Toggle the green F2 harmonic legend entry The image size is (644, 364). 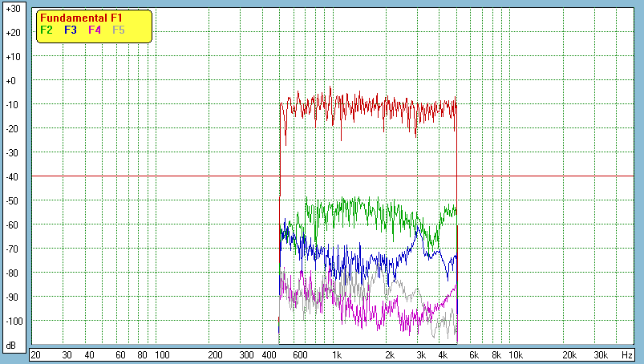coord(47,30)
